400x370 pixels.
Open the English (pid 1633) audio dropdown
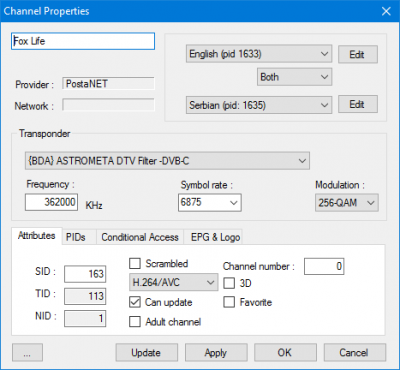(x=259, y=54)
